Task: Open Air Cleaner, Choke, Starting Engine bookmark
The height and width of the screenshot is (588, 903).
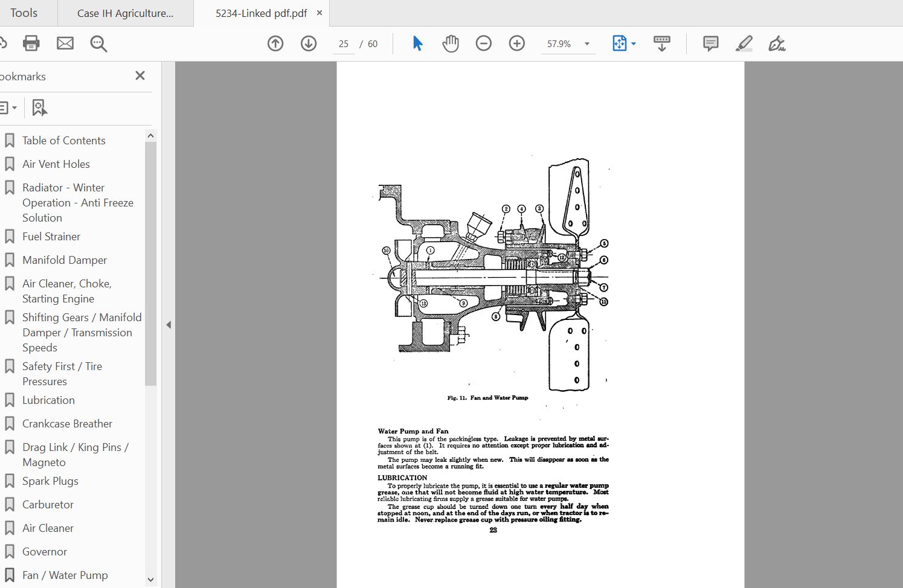Action: (x=66, y=291)
